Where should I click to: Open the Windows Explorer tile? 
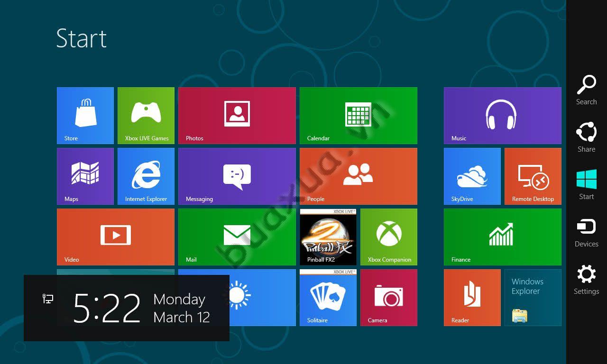(533, 298)
